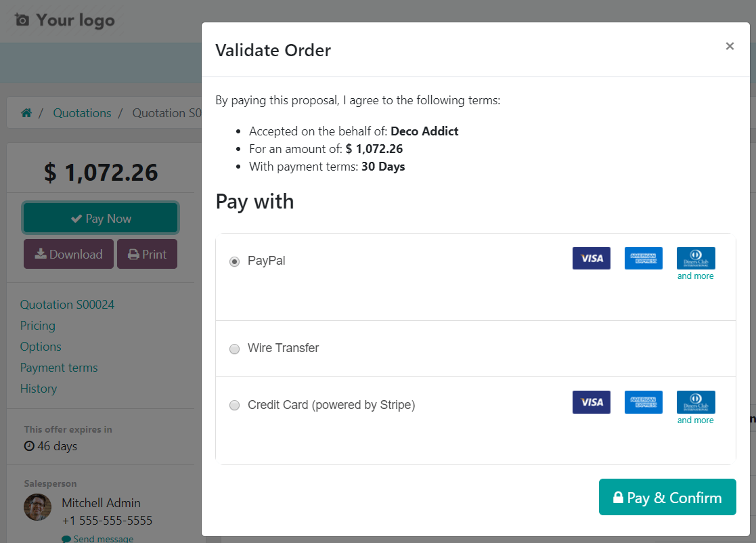This screenshot has width=756, height=543.
Task: Click the clock icon next to 46 days
Action: click(28, 446)
